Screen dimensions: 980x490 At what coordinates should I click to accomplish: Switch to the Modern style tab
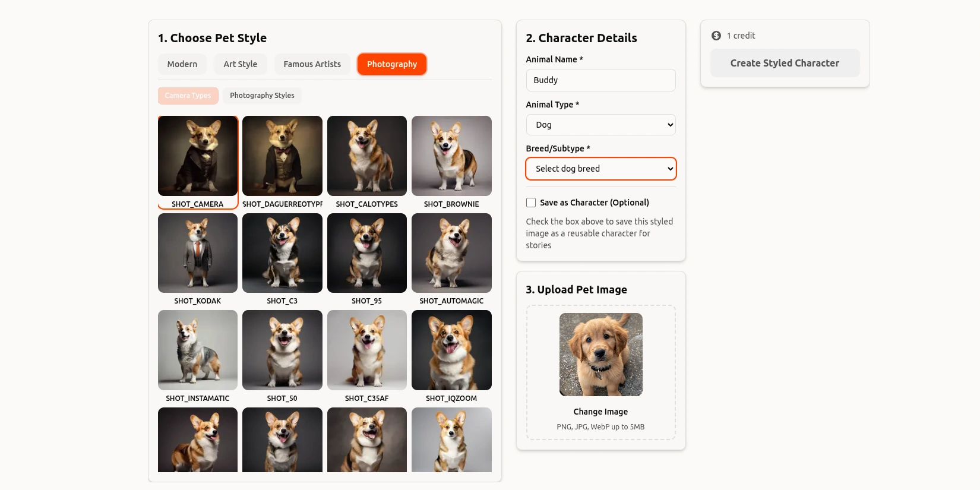tap(182, 64)
